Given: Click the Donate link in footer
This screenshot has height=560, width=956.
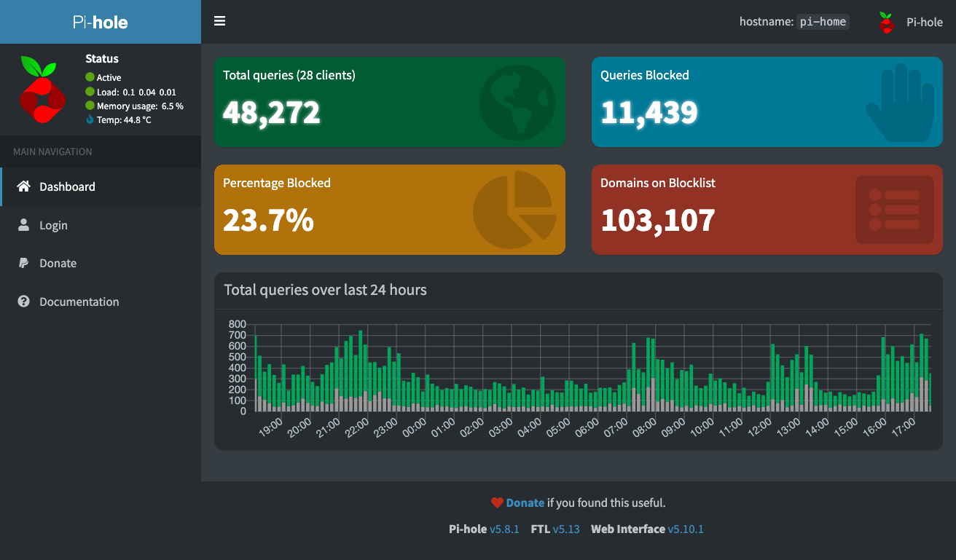Looking at the screenshot, I should pyautogui.click(x=525, y=502).
